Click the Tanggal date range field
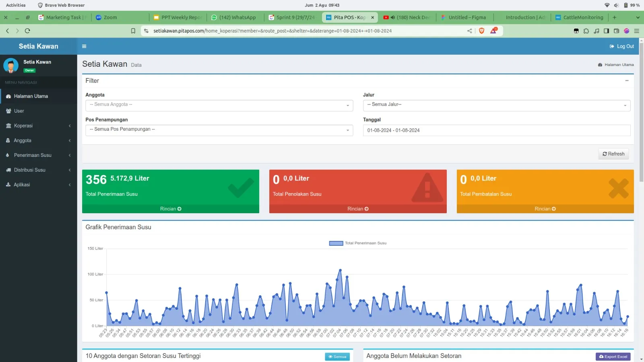 pyautogui.click(x=496, y=130)
